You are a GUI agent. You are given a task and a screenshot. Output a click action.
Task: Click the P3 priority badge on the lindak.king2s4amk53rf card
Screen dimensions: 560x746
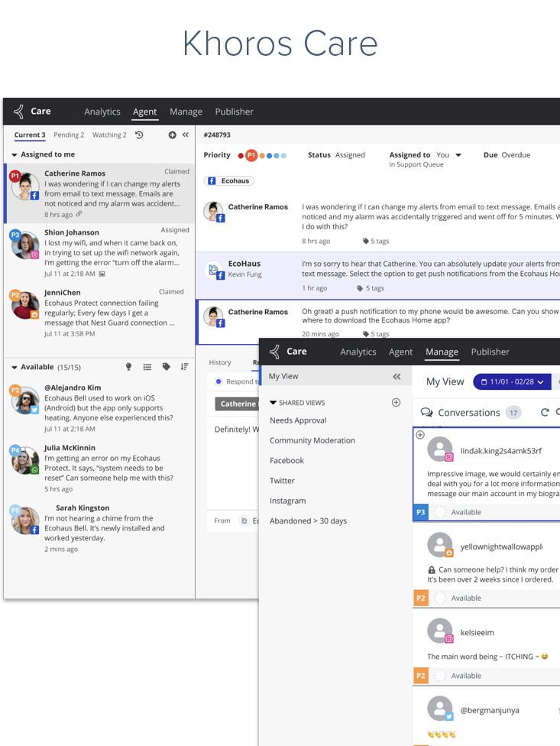tap(421, 512)
